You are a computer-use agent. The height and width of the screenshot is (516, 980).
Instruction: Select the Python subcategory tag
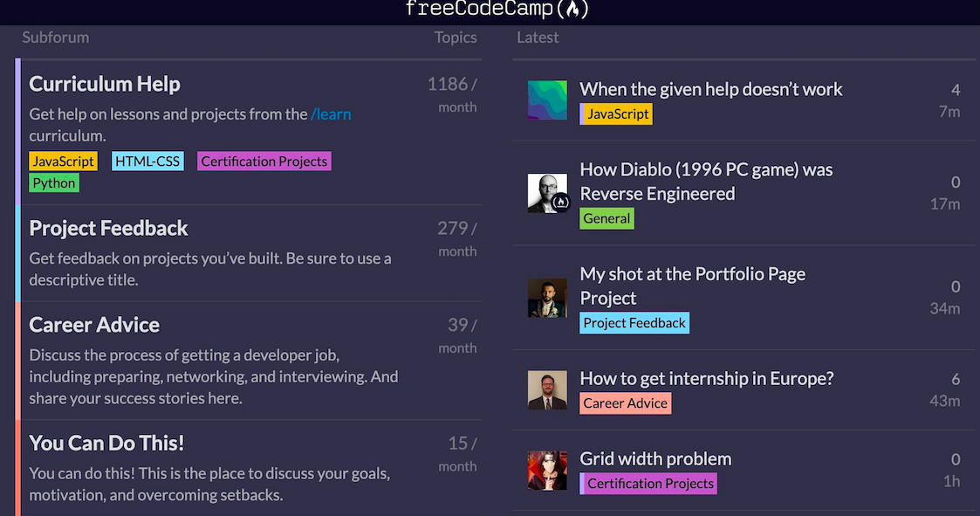[54, 183]
